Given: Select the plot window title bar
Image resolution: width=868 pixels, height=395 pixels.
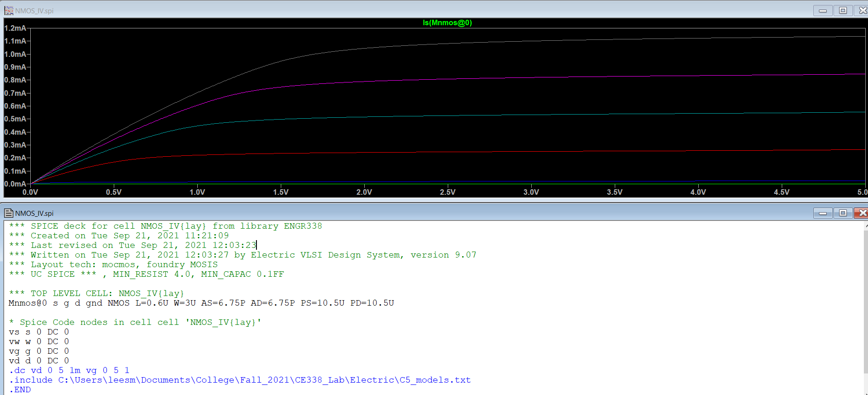Looking at the screenshot, I should coord(413,11).
